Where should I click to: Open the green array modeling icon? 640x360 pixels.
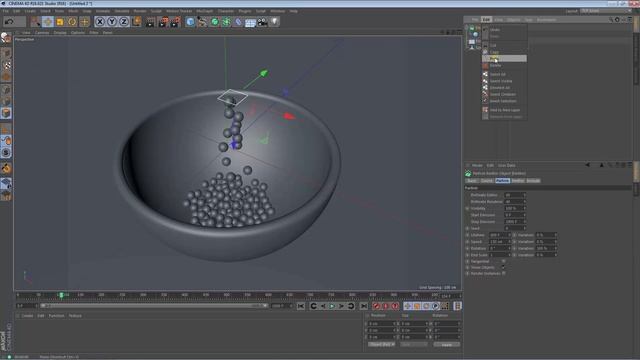click(x=226, y=21)
